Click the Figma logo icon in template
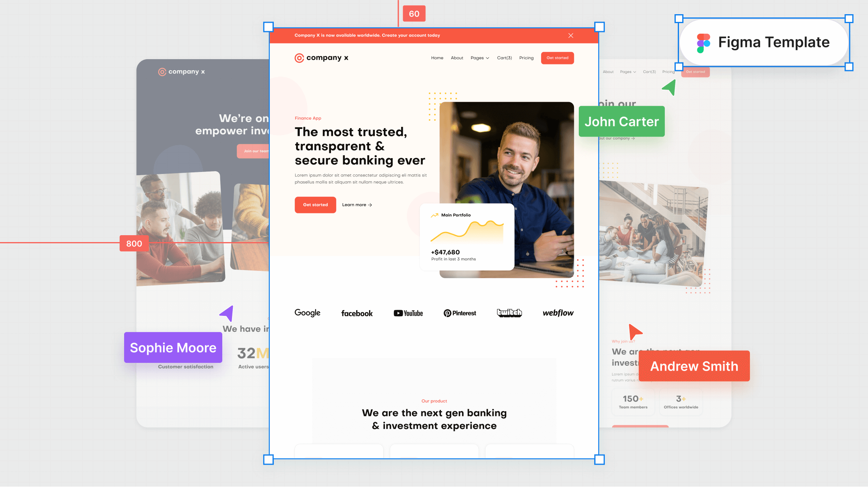This screenshot has height=487, width=868. [x=702, y=42]
